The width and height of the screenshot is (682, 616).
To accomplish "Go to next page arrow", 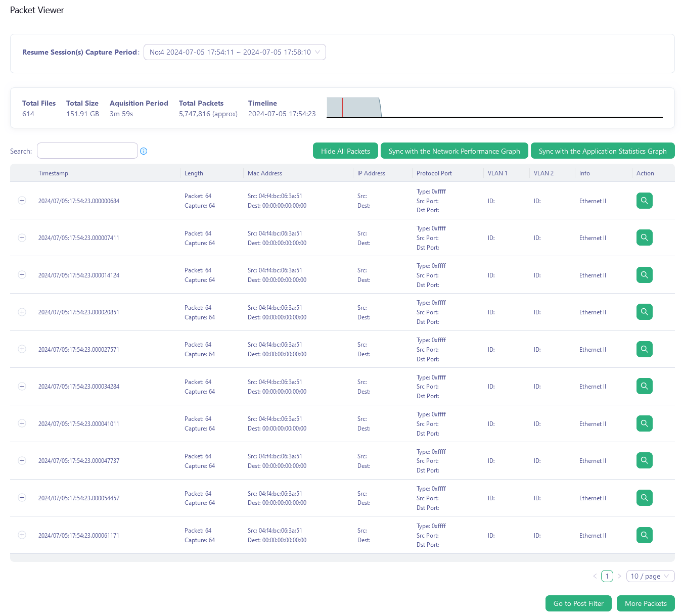I will coord(619,576).
